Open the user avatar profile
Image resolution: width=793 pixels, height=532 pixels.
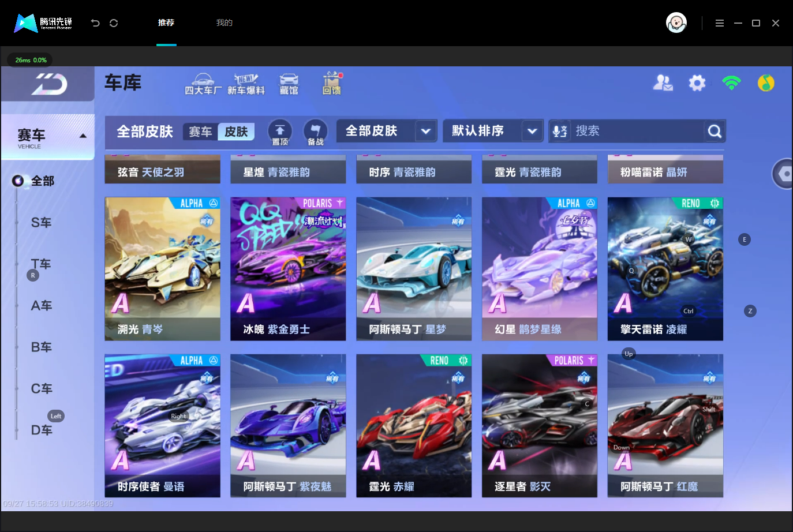[676, 23]
